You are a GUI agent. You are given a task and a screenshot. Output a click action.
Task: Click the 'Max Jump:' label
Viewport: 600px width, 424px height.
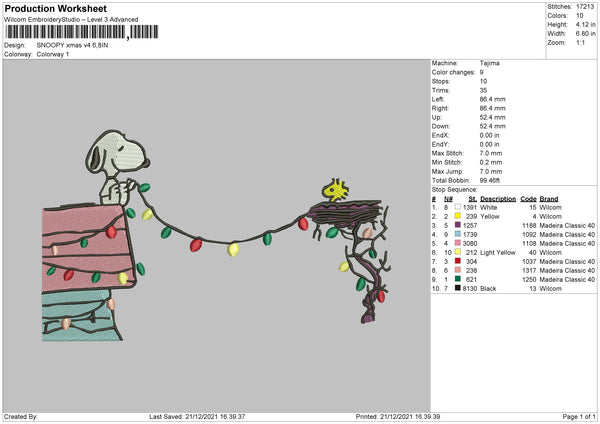click(x=448, y=171)
